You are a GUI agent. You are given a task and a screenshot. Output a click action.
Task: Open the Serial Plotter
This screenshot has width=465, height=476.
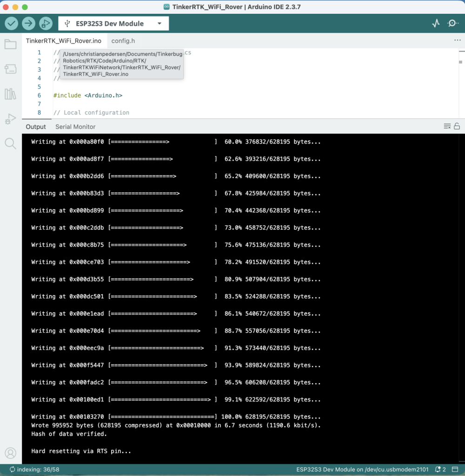(x=436, y=23)
